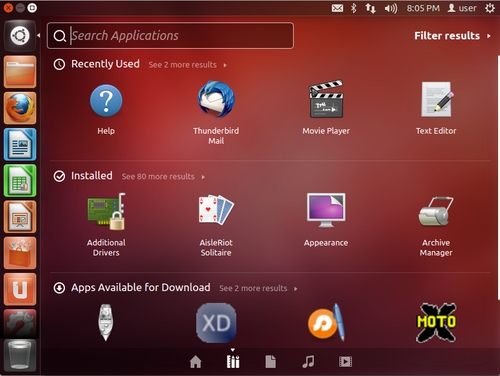Viewport: 500px width, 376px height.
Task: Select the Moto X game download
Action: click(436, 322)
